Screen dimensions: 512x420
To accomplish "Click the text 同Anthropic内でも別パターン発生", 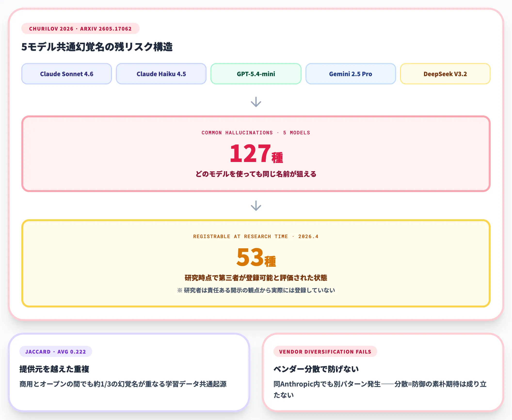I will point(327,384).
